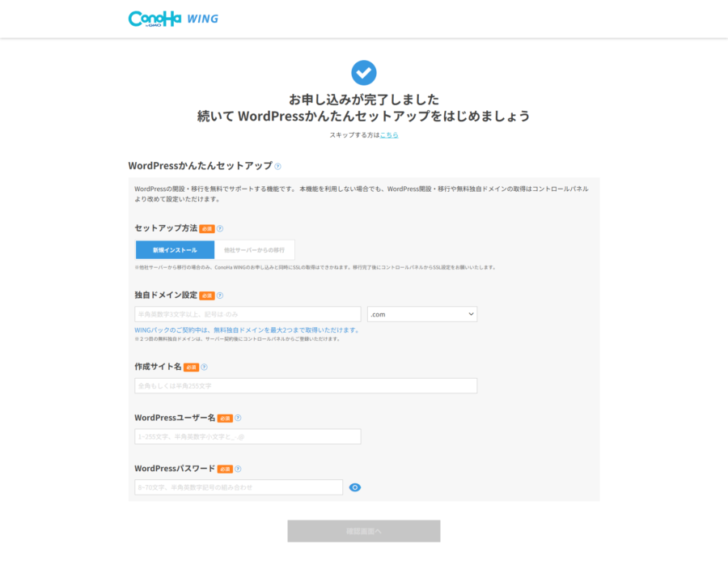Select 他社サーバーからの移行 setup option
728x561 pixels.
(255, 250)
